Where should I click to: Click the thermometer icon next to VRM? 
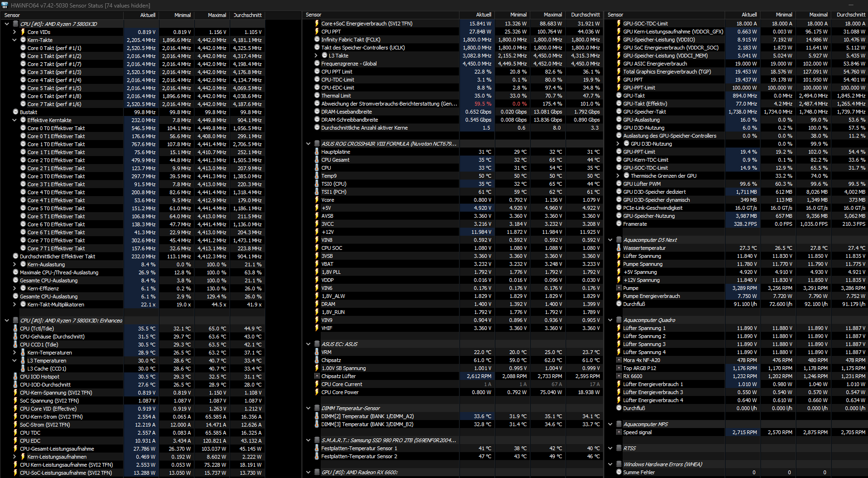(x=317, y=352)
